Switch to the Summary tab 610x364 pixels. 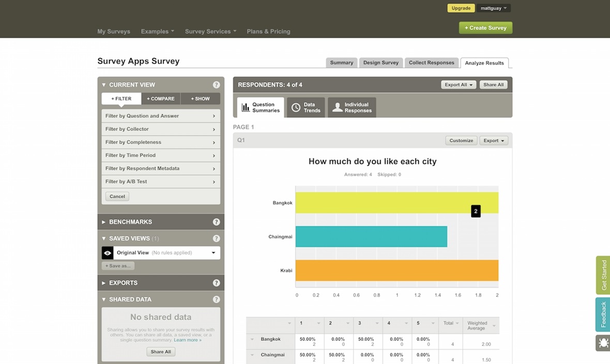(x=342, y=62)
